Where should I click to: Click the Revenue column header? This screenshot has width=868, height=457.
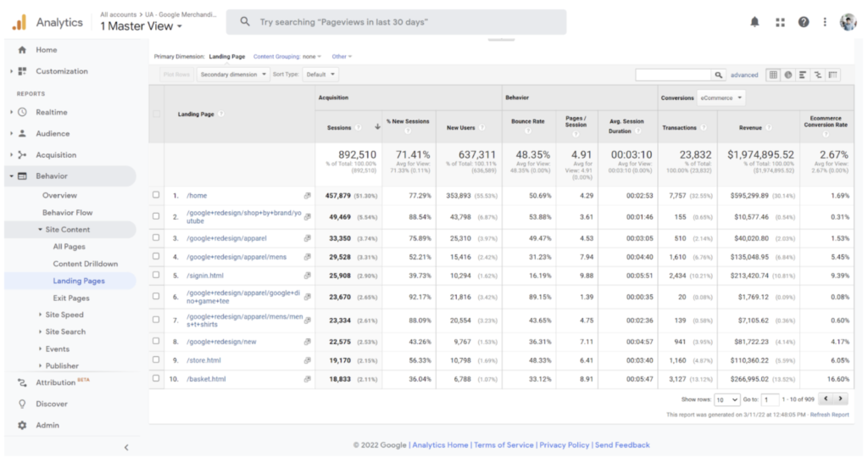tap(750, 127)
